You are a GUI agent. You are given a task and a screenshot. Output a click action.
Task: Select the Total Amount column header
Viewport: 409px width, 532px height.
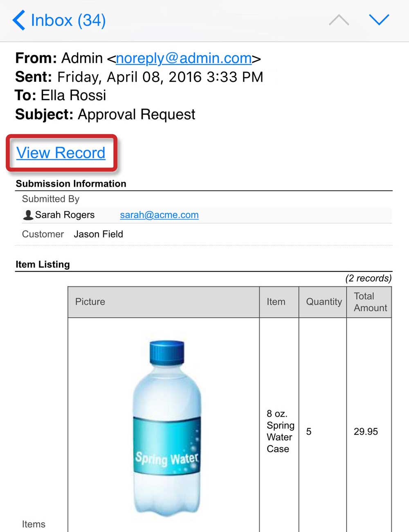coord(370,302)
